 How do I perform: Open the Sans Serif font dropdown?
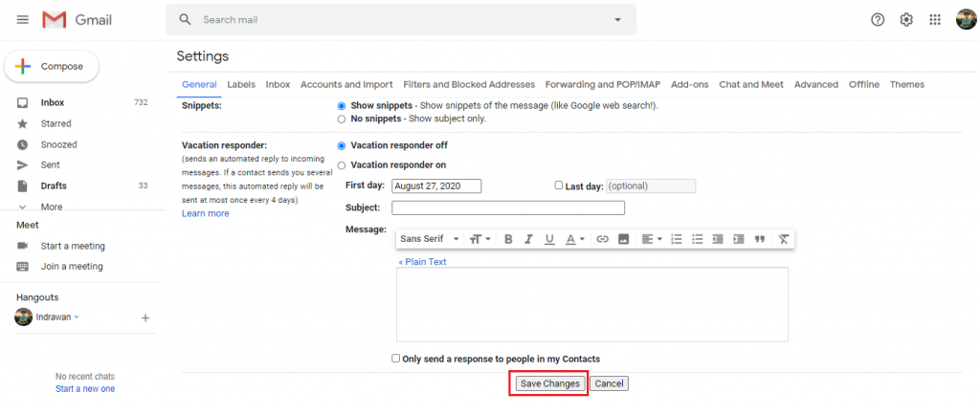pyautogui.click(x=430, y=239)
